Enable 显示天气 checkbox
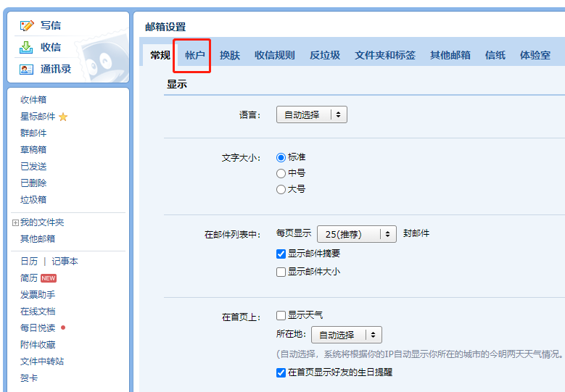This screenshot has height=392, width=565. pos(281,316)
